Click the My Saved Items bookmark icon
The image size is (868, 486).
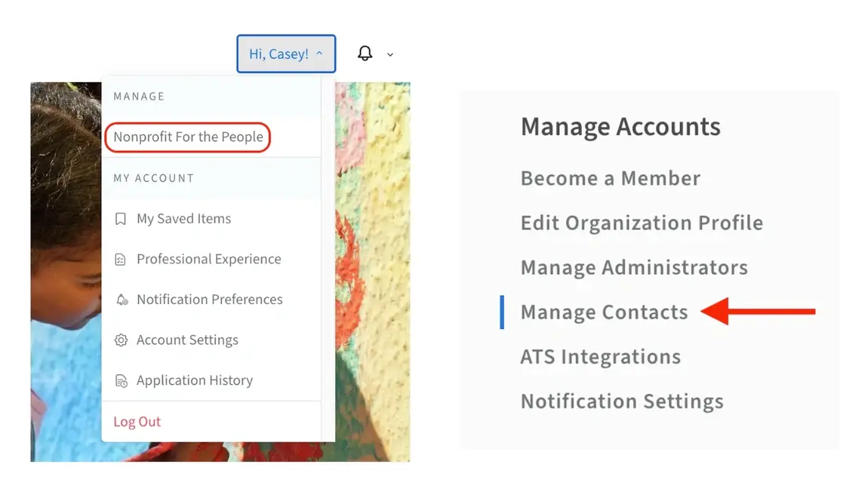tap(121, 218)
